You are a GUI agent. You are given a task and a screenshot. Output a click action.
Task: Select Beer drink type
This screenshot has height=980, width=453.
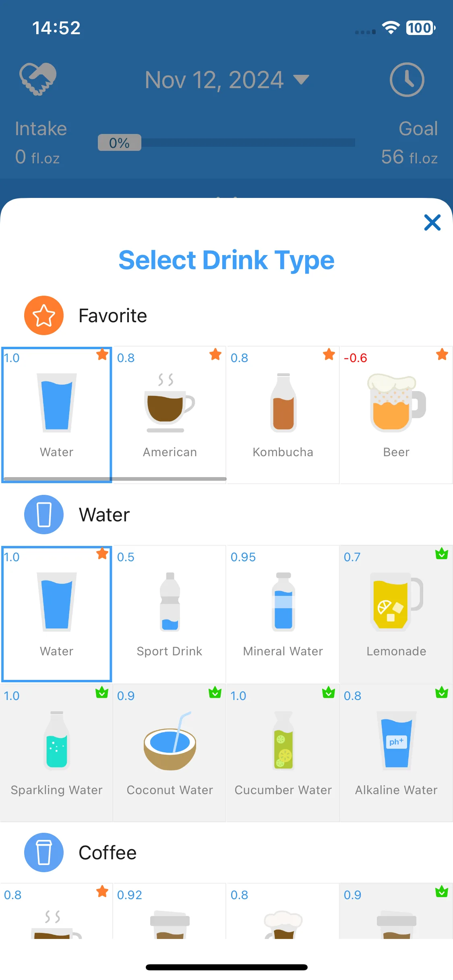pos(396,415)
